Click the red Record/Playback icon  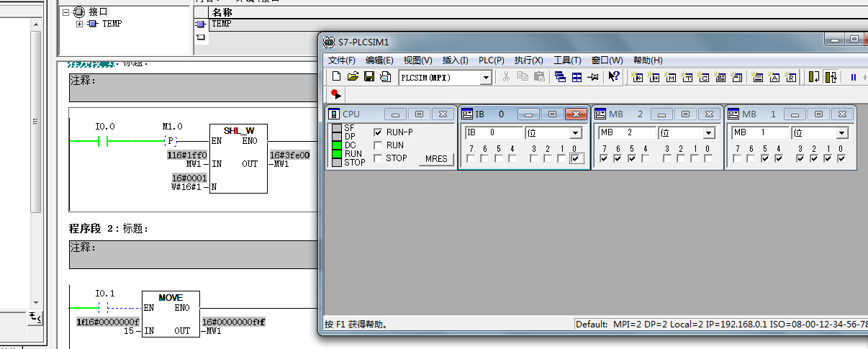pyautogui.click(x=335, y=94)
